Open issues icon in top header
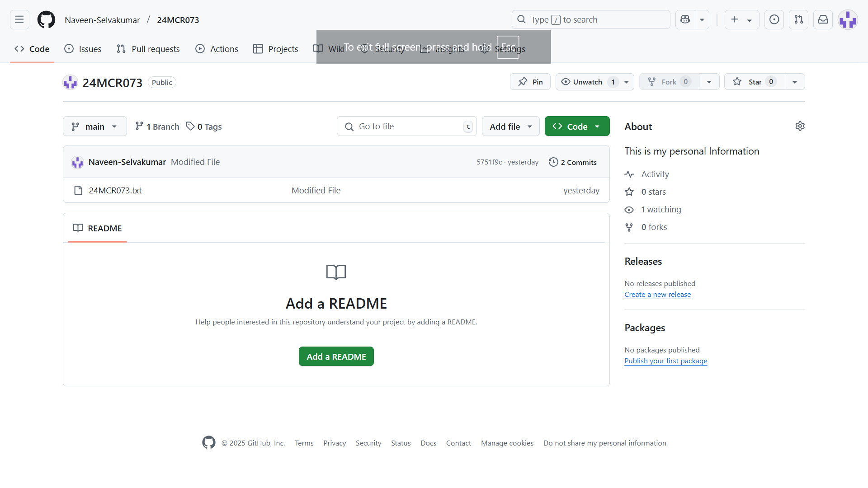 (x=774, y=19)
